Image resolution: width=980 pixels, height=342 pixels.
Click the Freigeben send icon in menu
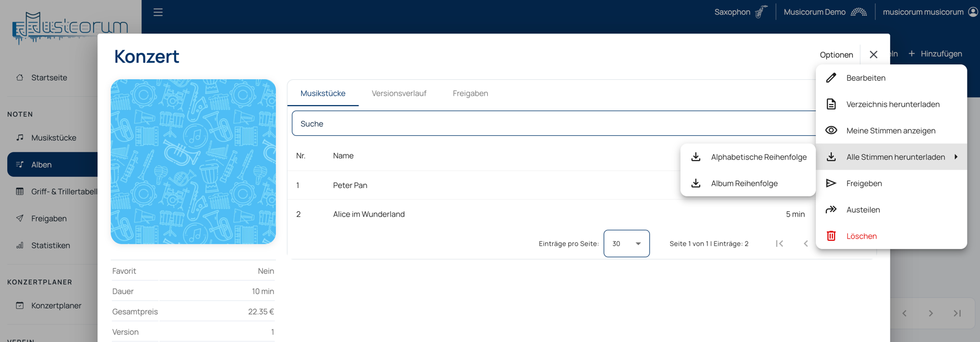831,183
